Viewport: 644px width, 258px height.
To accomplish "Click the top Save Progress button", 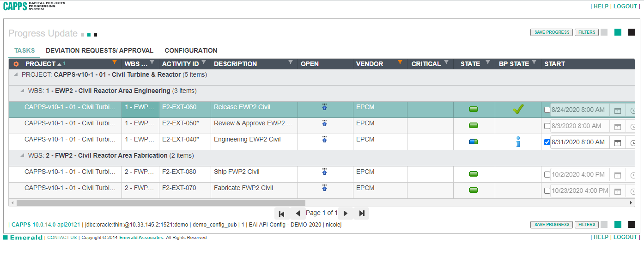I will click(x=551, y=32).
